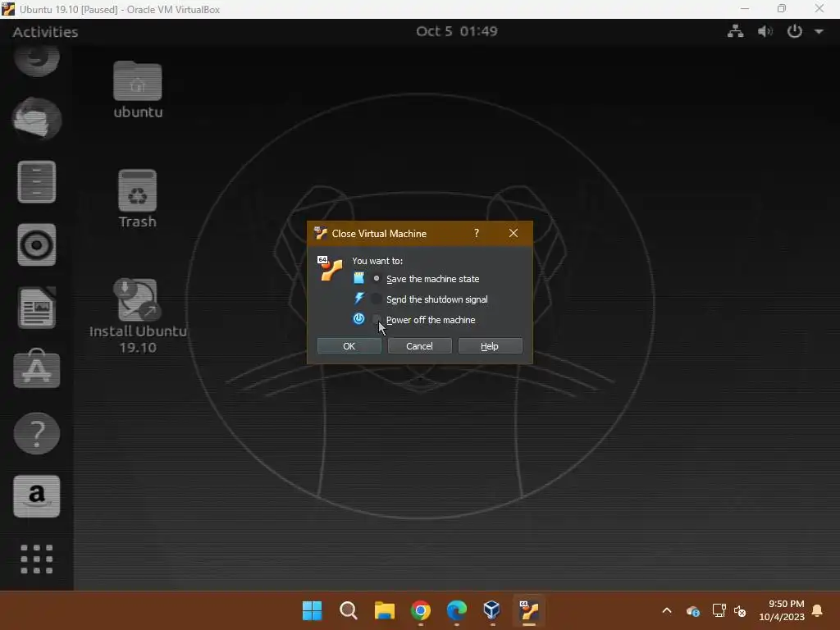The image size is (840, 630).
Task: Restore the VirtualBox window size
Action: coord(782,8)
